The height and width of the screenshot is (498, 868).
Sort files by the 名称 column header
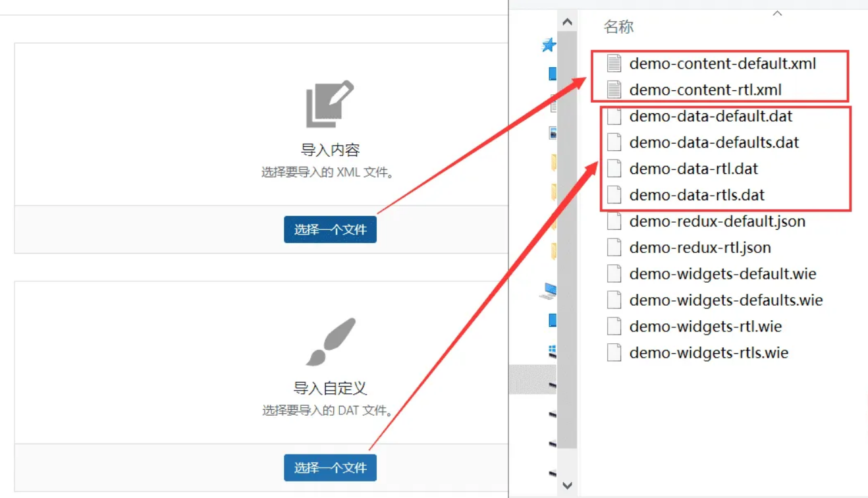pyautogui.click(x=618, y=27)
